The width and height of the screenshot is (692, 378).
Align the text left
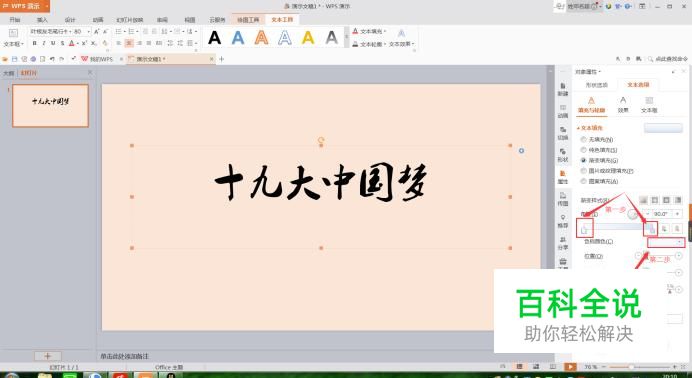tap(119, 43)
